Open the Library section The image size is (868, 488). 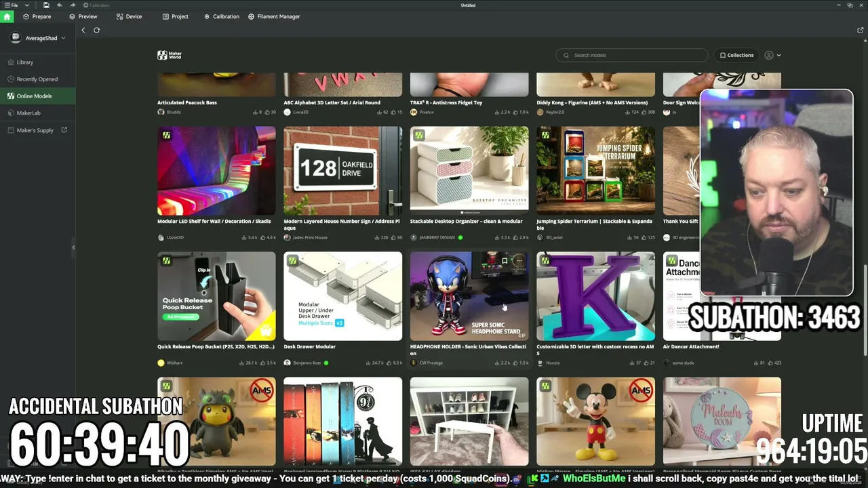coord(38,62)
